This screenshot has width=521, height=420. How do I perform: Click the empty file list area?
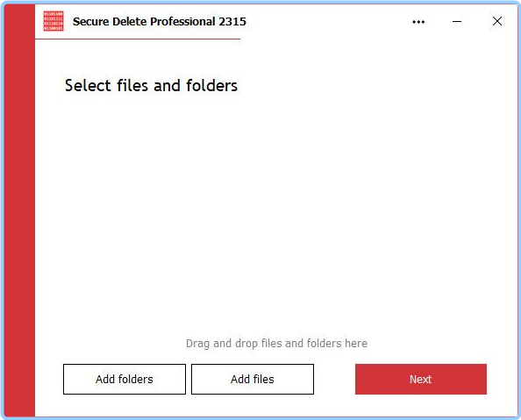(275, 213)
